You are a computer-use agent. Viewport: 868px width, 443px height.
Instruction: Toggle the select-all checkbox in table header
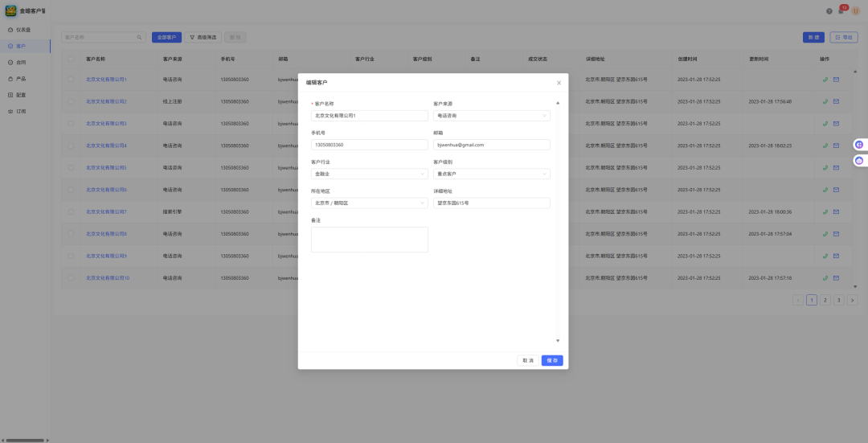coord(71,59)
